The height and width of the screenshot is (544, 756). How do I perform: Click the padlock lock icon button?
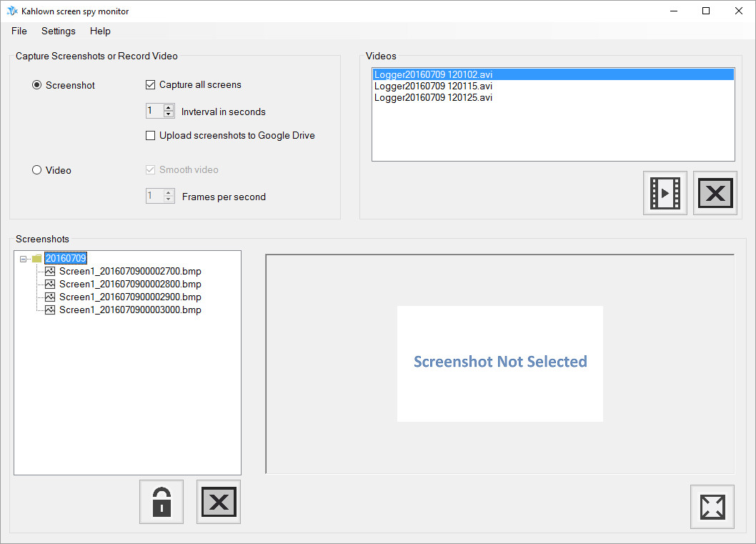(161, 502)
